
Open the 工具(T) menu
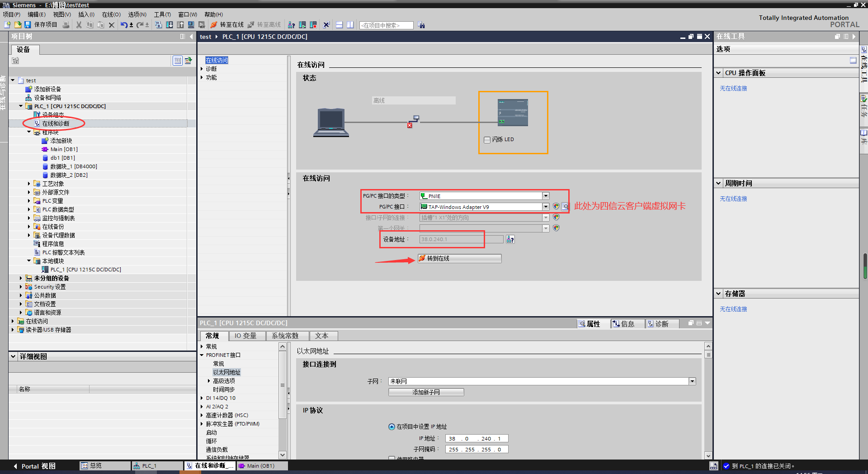tap(163, 14)
